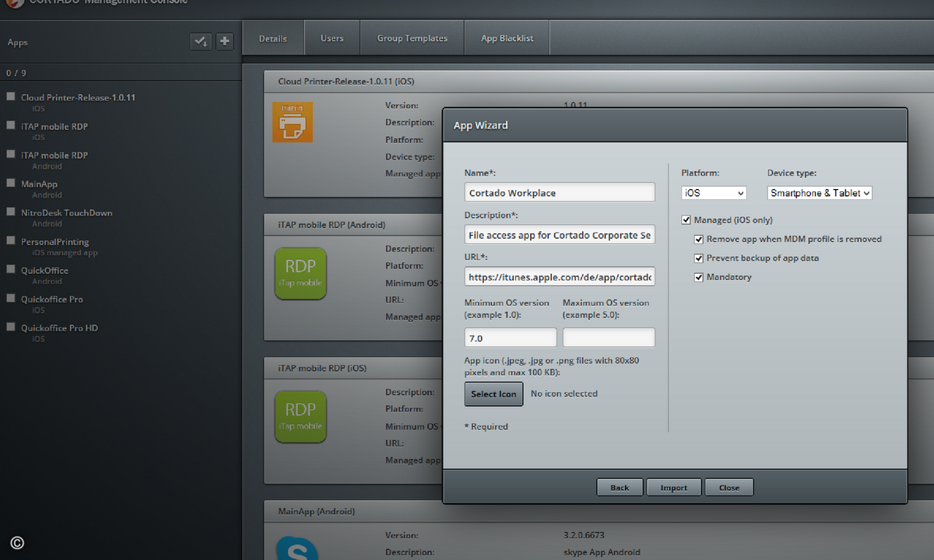Check the Quickoffice Pro HD checkbox
Screen dimensions: 934x560
click(x=11, y=327)
